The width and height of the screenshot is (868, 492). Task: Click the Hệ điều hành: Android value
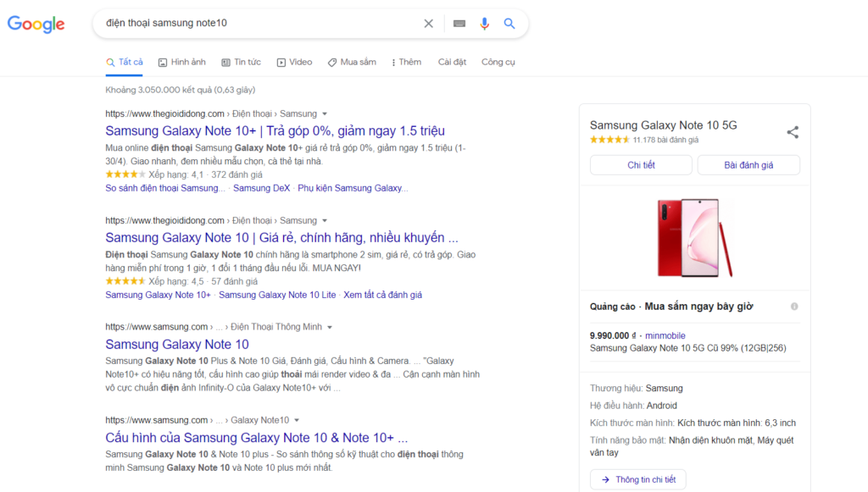661,406
